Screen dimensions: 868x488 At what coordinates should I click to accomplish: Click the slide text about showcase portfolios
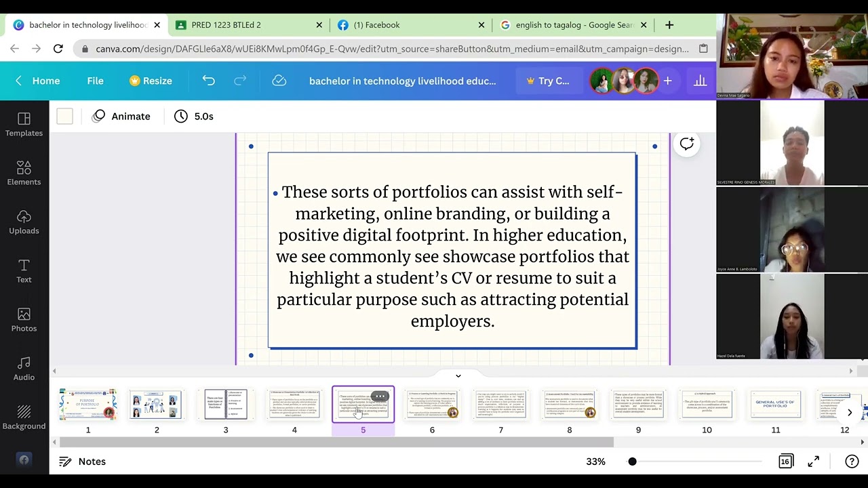tap(452, 256)
